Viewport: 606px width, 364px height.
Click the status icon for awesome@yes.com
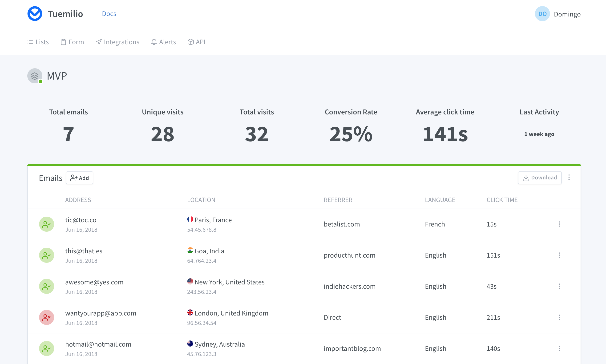click(46, 286)
